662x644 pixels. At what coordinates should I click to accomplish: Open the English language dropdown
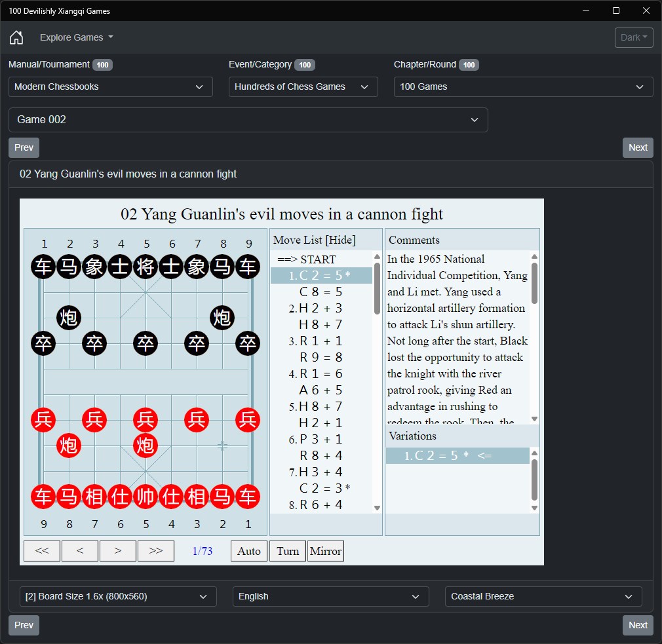click(x=330, y=596)
